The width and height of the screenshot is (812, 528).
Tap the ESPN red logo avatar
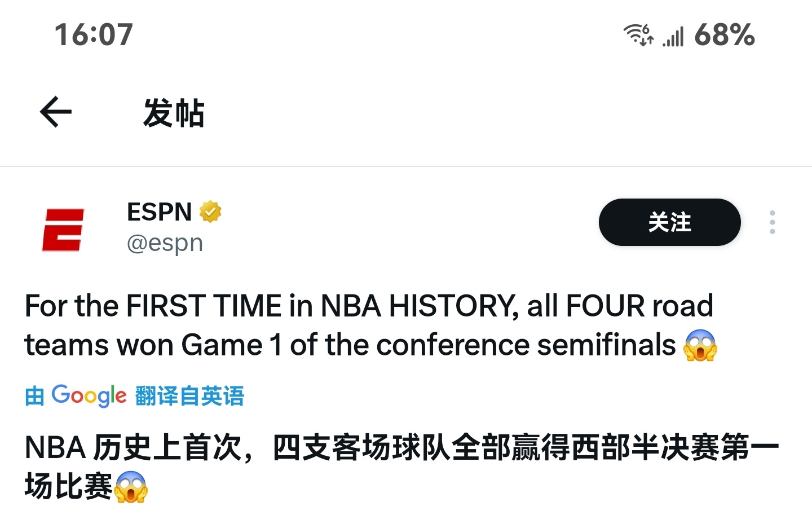click(x=63, y=230)
